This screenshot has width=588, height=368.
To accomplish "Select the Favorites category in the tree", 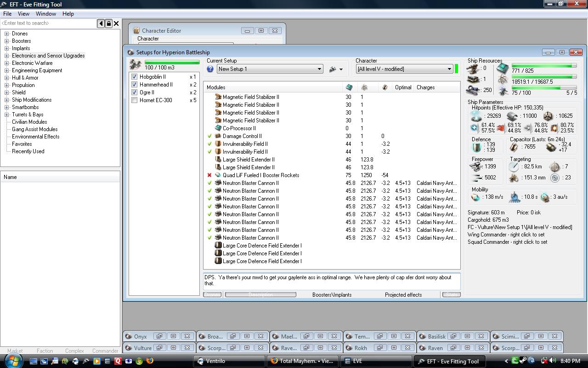I will [22, 144].
